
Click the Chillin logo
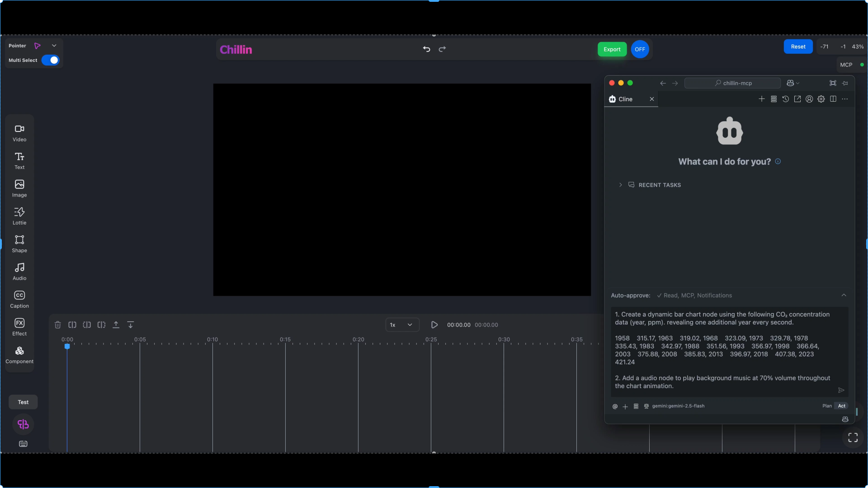coord(236,49)
